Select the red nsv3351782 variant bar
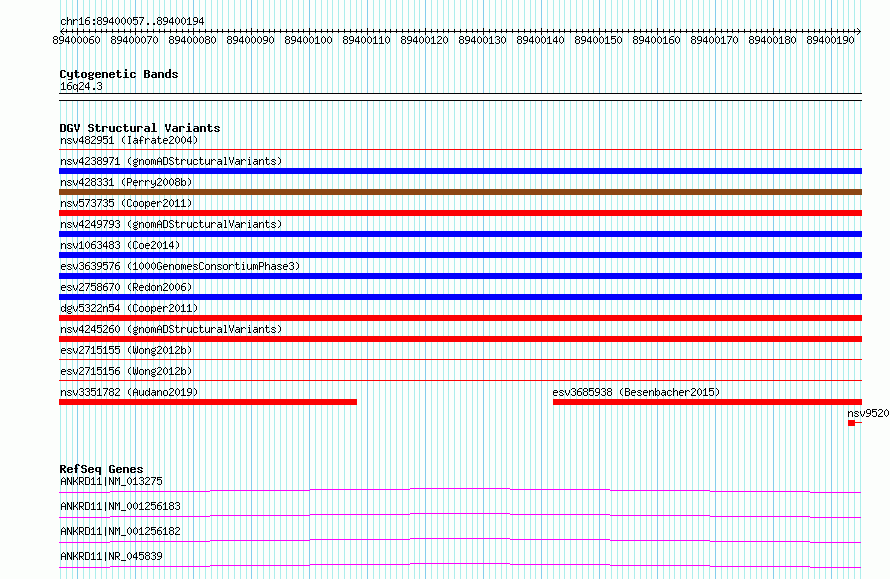The image size is (890, 579). click(208, 402)
